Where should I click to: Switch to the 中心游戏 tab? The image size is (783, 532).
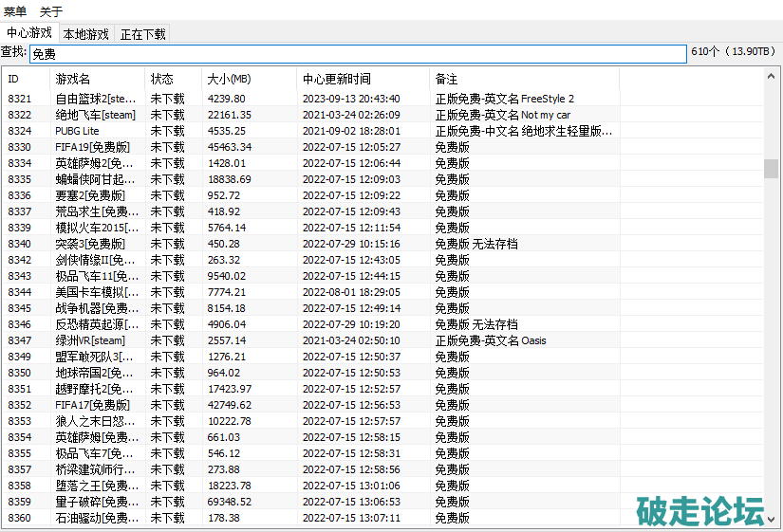[29, 33]
